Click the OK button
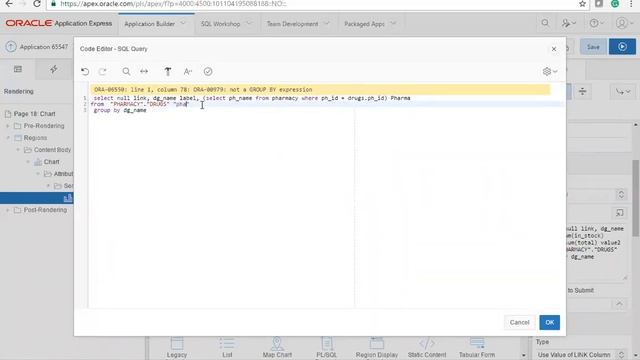Viewport: 640px width, 360px height. (549, 322)
